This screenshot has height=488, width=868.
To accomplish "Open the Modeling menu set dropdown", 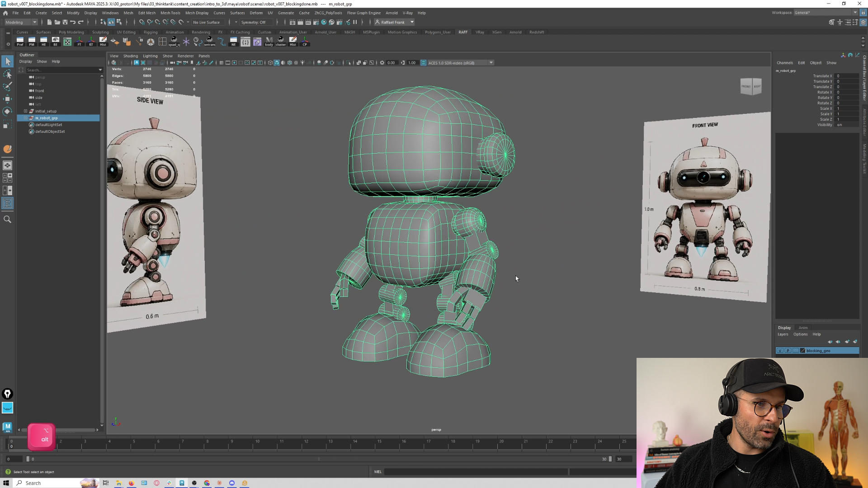I will point(21,22).
